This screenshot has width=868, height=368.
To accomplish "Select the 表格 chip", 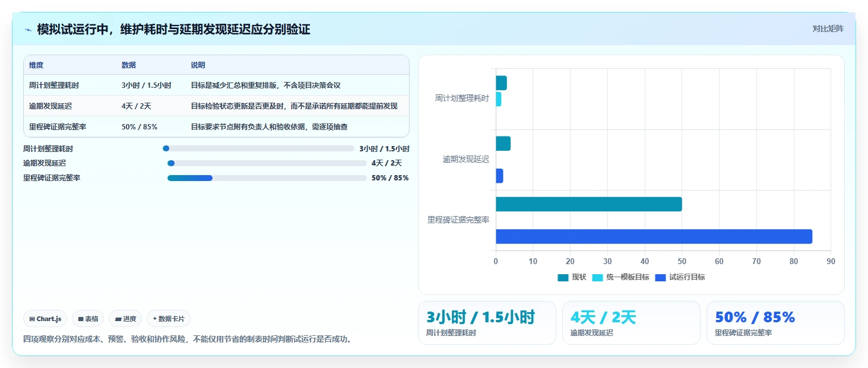I will pos(88,319).
